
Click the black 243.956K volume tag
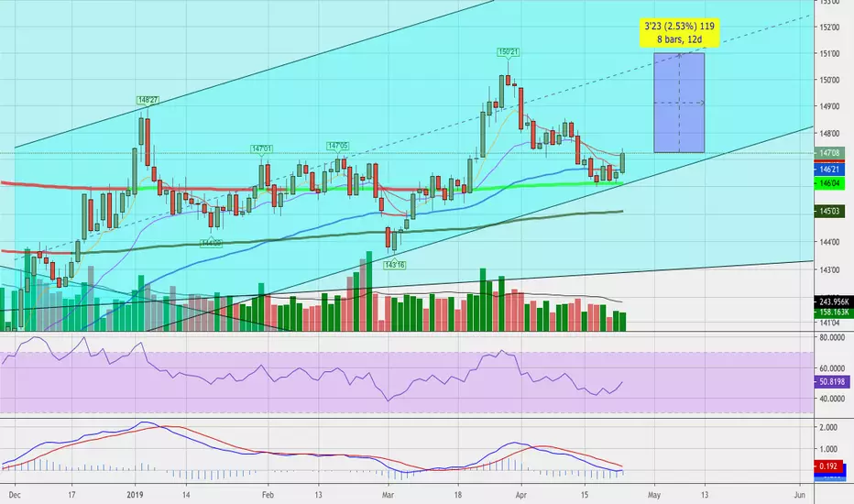click(x=833, y=301)
